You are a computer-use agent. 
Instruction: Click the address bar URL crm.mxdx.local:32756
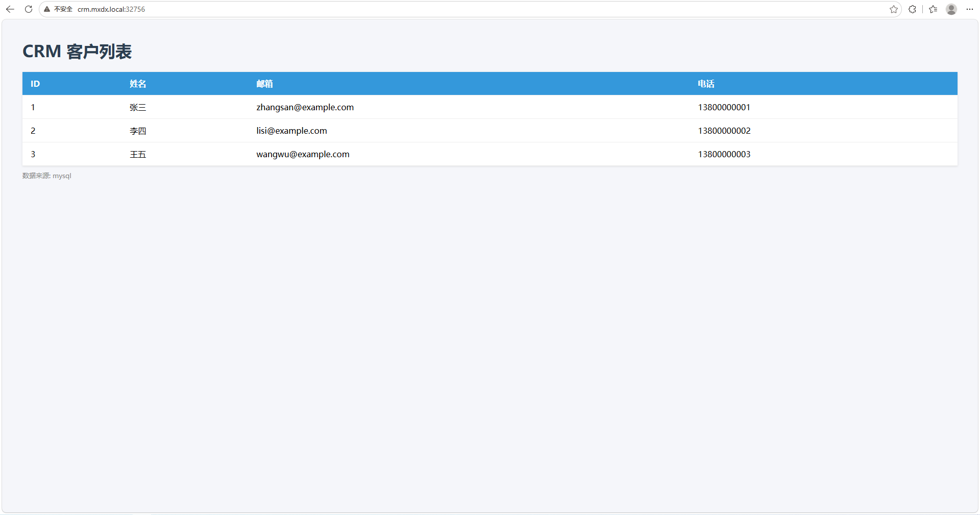point(111,9)
